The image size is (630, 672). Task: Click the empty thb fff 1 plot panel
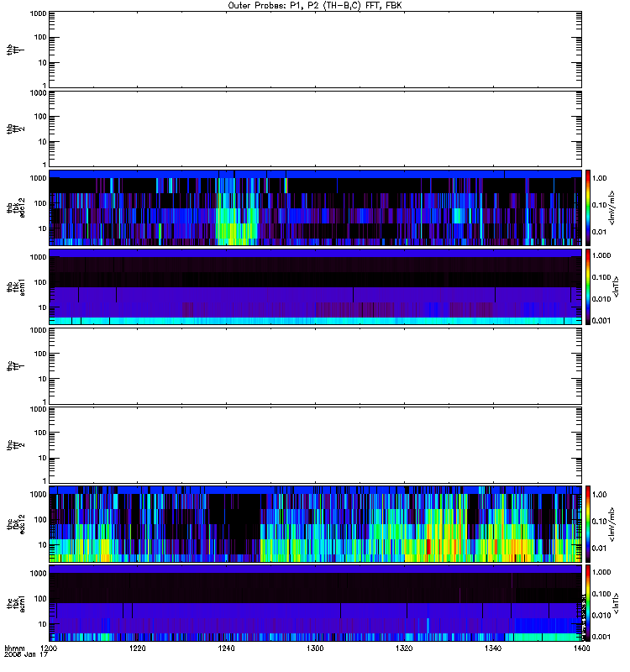[315, 50]
